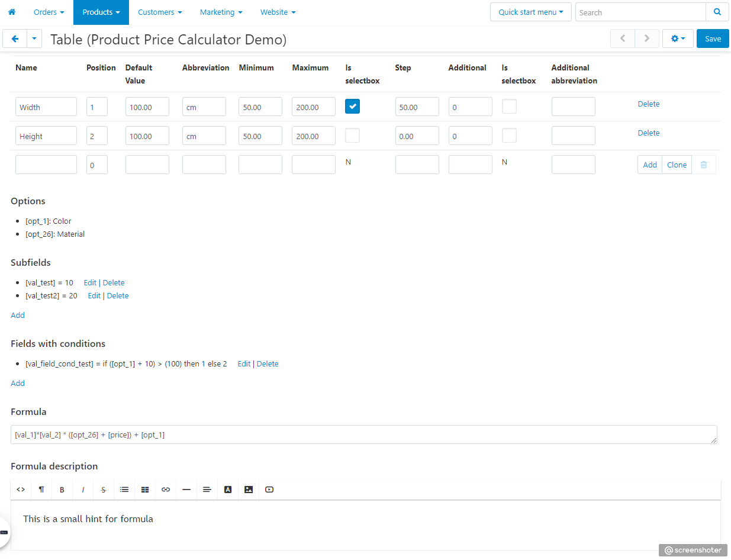Click the search magnifier icon button

717,12
